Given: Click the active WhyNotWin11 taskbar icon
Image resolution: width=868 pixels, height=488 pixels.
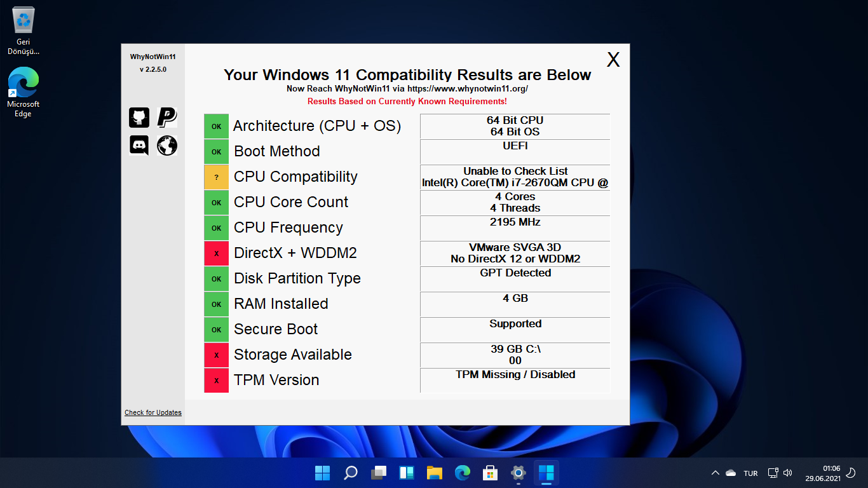Looking at the screenshot, I should (x=546, y=473).
